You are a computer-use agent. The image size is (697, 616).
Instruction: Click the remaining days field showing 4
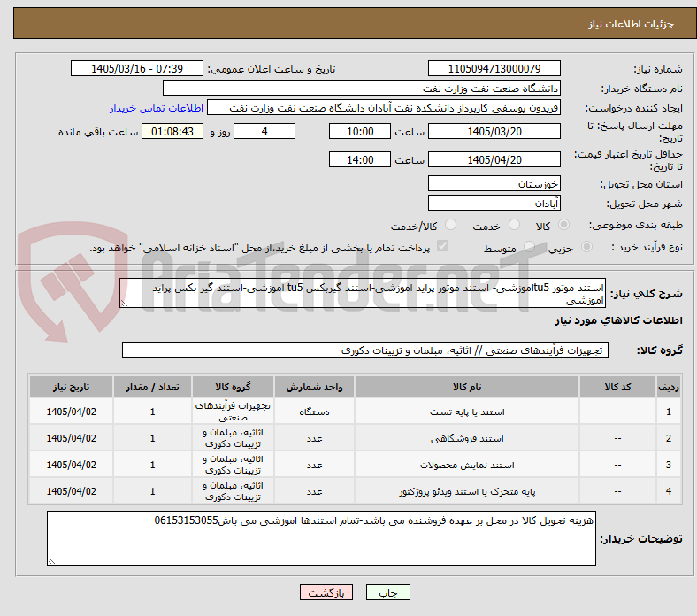(x=264, y=132)
